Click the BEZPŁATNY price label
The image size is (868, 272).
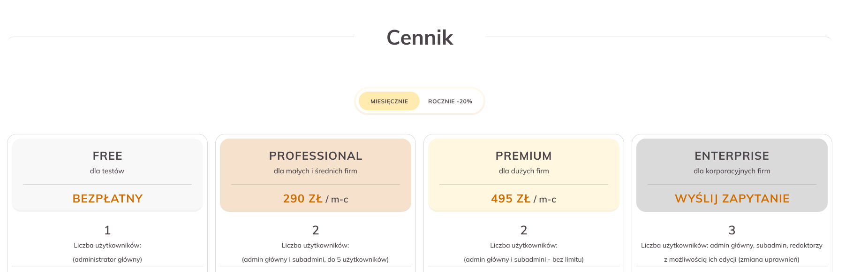point(107,199)
